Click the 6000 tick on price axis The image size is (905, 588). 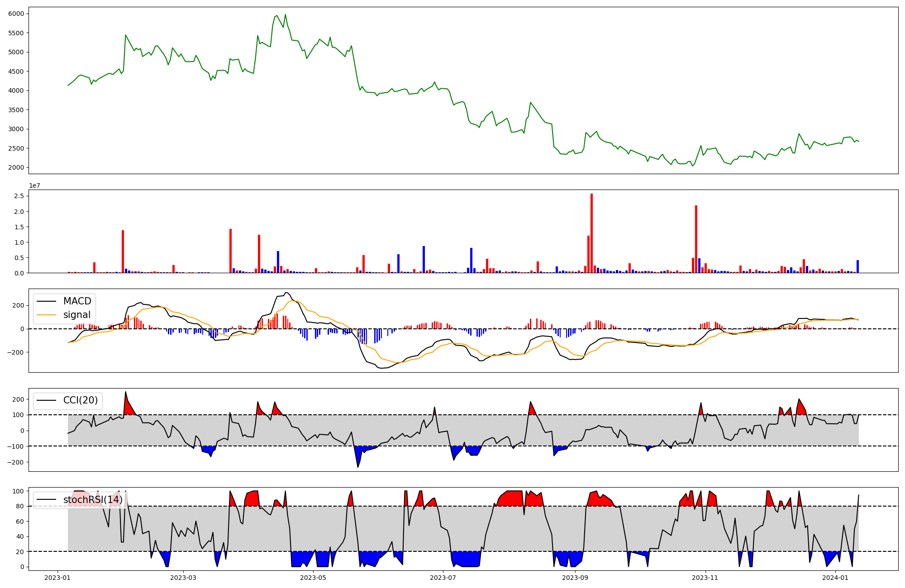point(16,14)
